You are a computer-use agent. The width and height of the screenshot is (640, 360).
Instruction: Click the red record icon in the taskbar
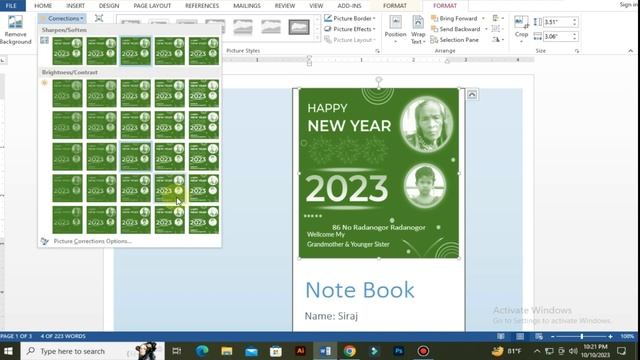click(423, 351)
